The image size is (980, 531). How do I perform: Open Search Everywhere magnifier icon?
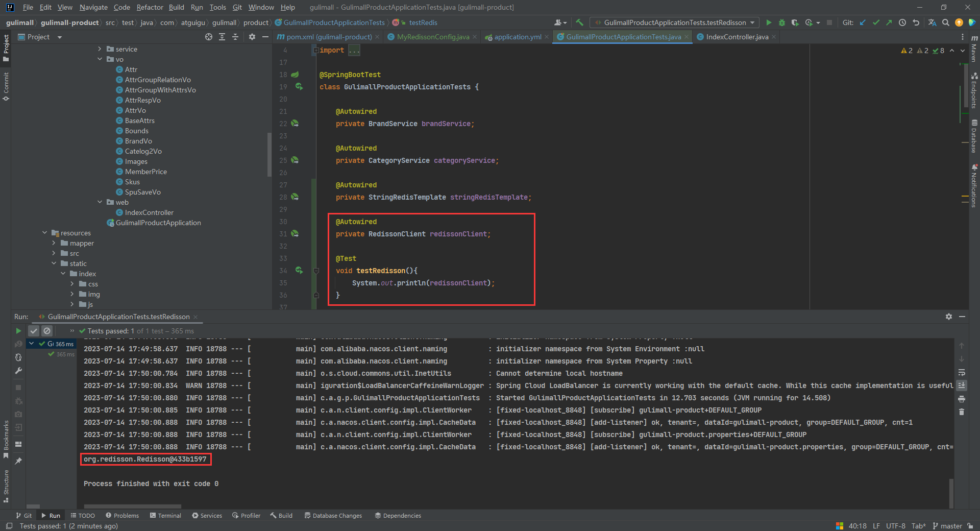945,22
